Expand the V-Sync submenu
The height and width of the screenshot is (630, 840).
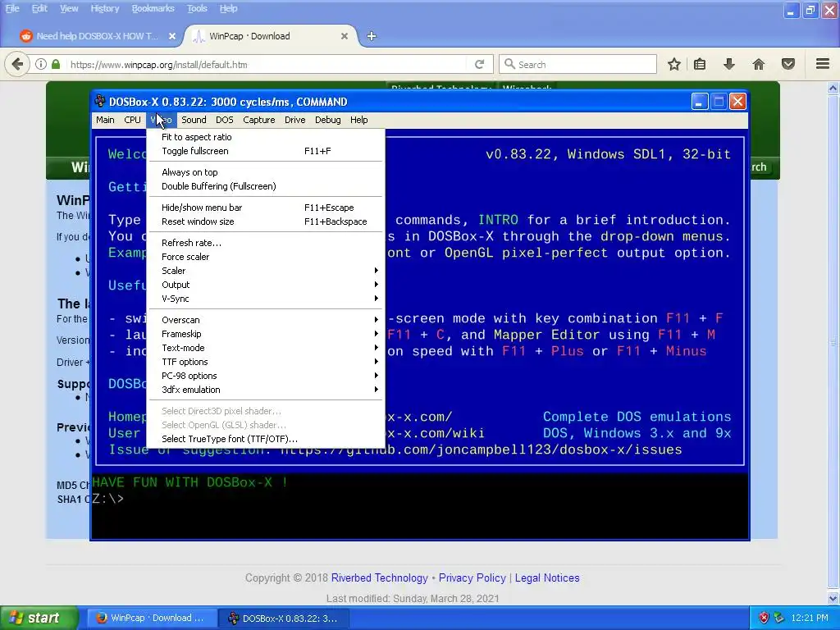pos(266,299)
